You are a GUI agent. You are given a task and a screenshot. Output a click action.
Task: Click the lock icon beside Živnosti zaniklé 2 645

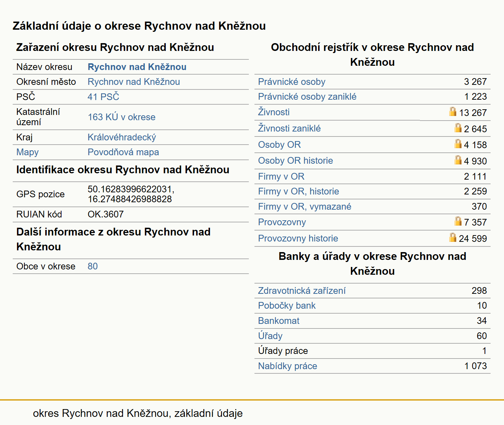tap(458, 128)
